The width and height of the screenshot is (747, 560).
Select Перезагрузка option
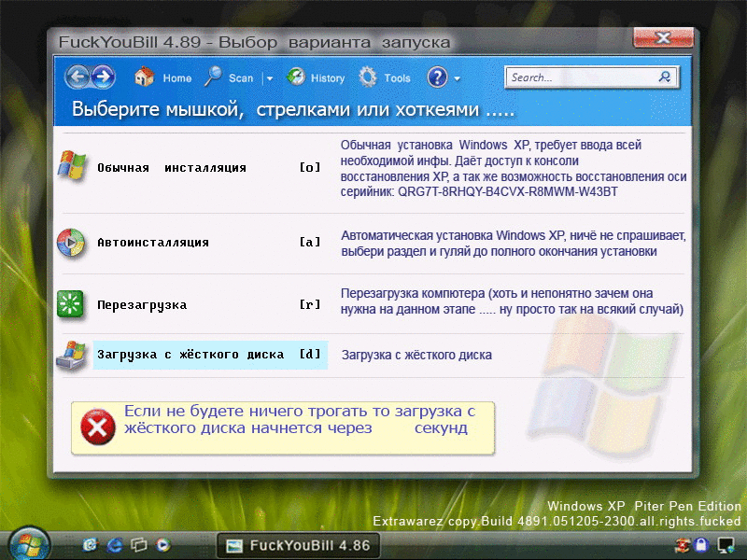pyautogui.click(x=142, y=305)
